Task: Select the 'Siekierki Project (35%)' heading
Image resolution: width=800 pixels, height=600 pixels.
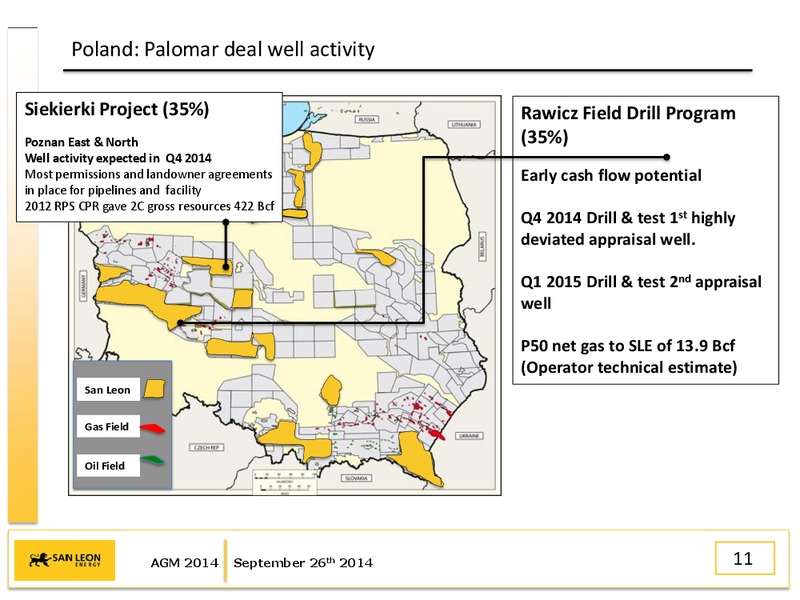Action: click(x=117, y=109)
